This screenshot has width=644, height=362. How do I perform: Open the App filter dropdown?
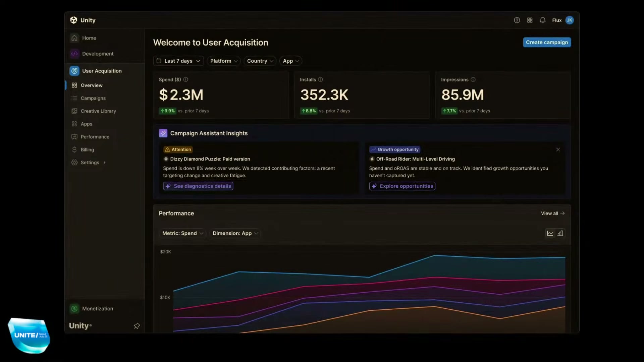[291, 61]
